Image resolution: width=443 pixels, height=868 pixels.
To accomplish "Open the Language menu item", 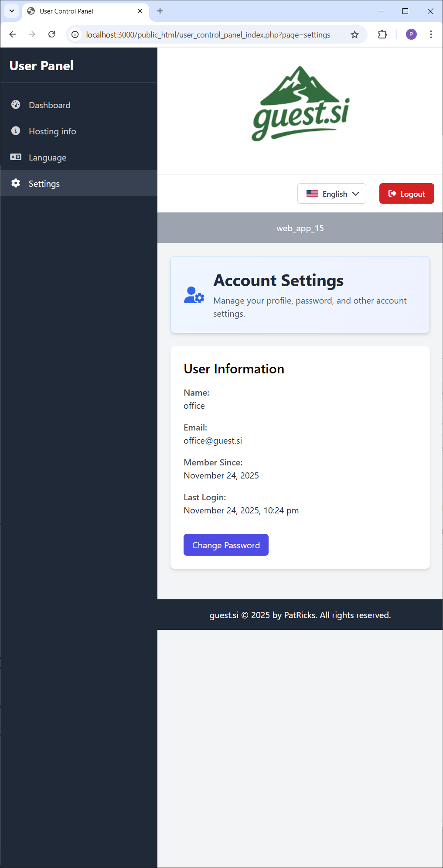I will 48,157.
